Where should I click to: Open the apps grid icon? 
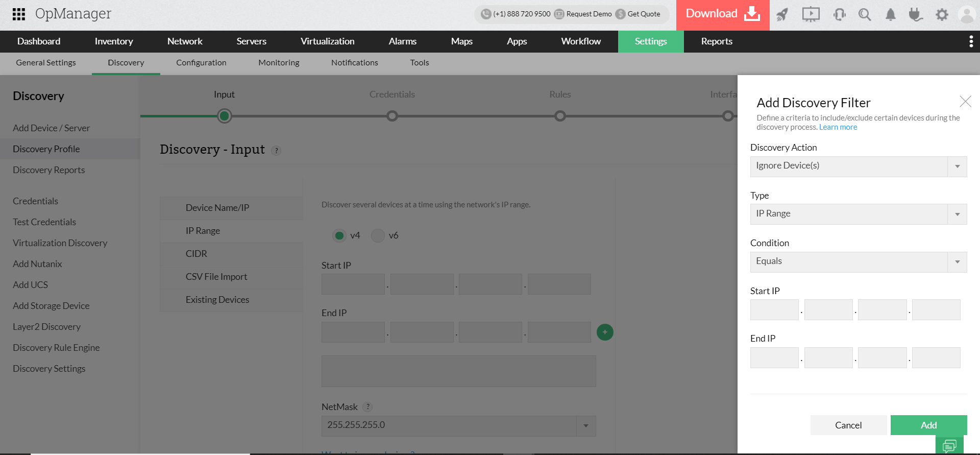(x=19, y=14)
